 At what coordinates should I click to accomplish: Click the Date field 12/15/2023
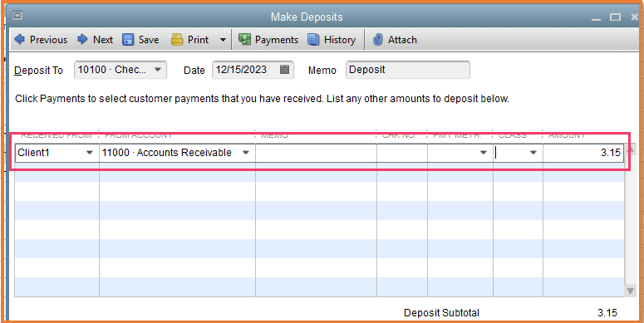click(x=253, y=70)
